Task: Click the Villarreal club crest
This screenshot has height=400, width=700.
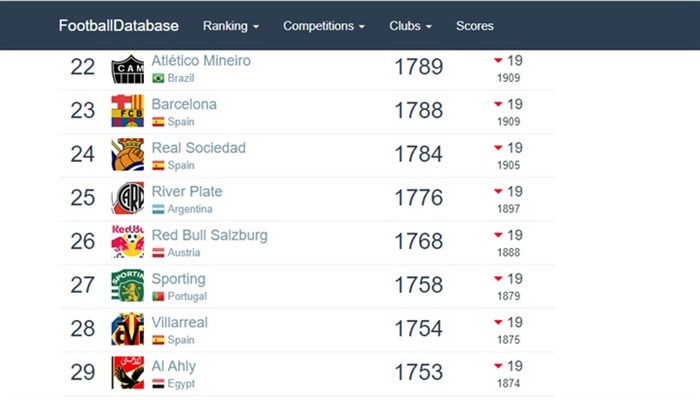Action: pyautogui.click(x=128, y=329)
